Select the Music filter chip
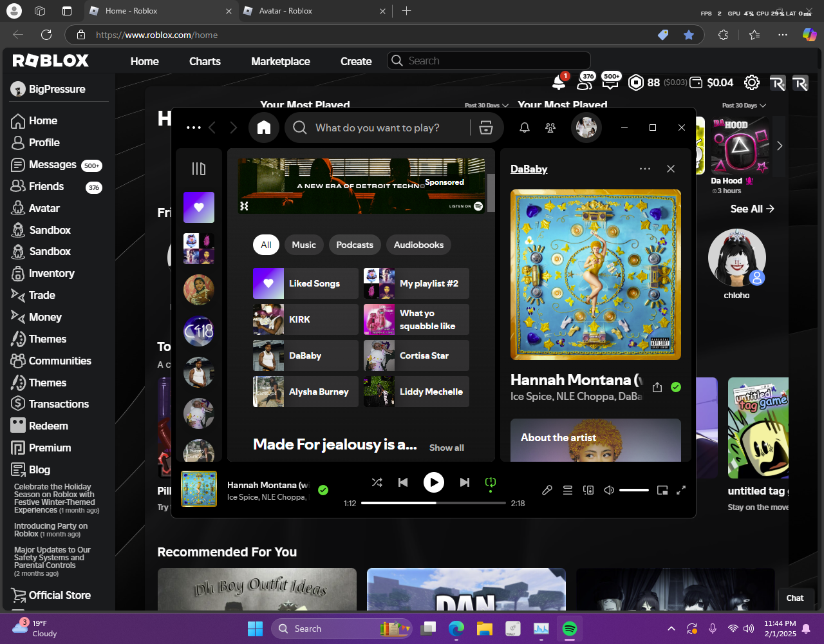 304,245
